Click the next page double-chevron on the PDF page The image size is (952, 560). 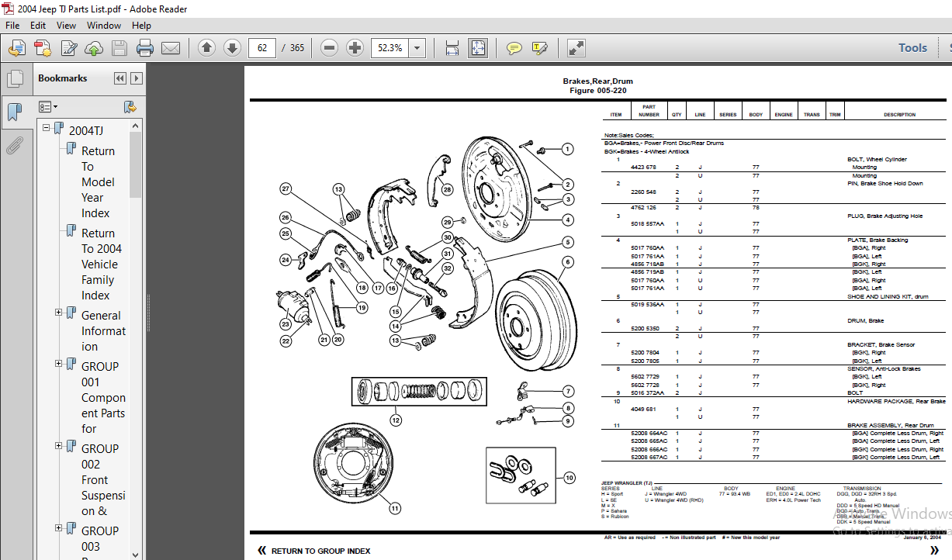(x=933, y=551)
